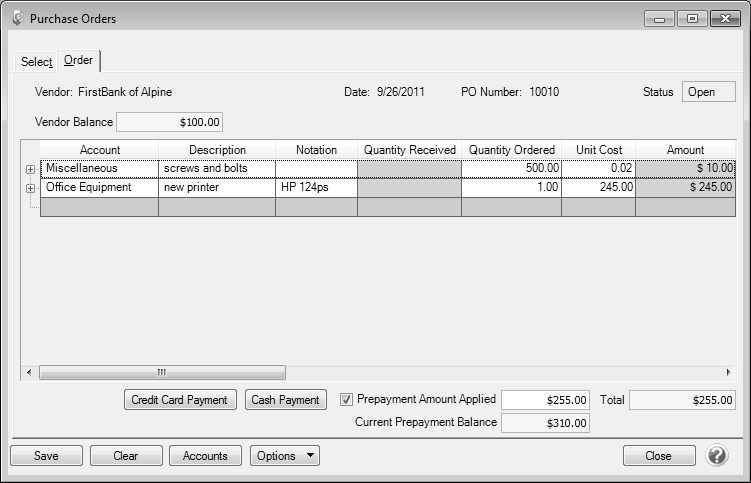The width and height of the screenshot is (751, 483).
Task: Expand the Office Equipment row
Action: (x=30, y=188)
